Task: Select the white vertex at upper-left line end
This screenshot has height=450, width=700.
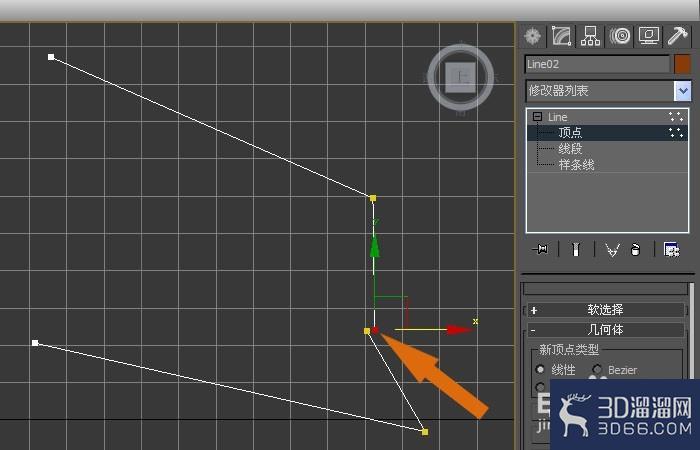Action: 51,57
